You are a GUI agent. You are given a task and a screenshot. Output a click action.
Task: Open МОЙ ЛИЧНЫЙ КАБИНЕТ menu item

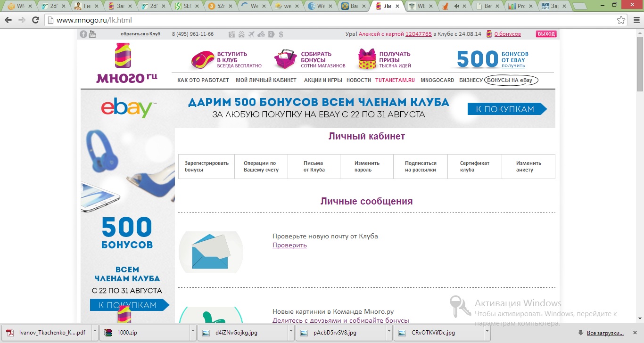coord(266,80)
